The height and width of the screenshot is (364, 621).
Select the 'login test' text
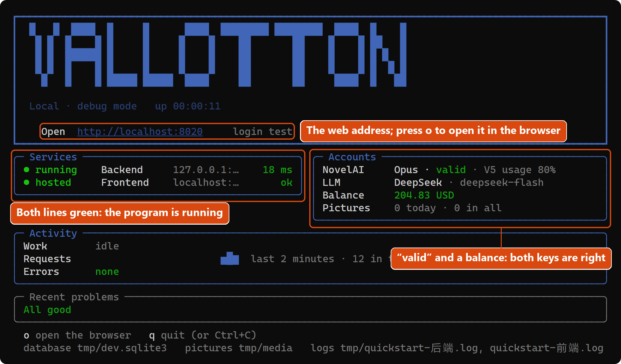[262, 131]
